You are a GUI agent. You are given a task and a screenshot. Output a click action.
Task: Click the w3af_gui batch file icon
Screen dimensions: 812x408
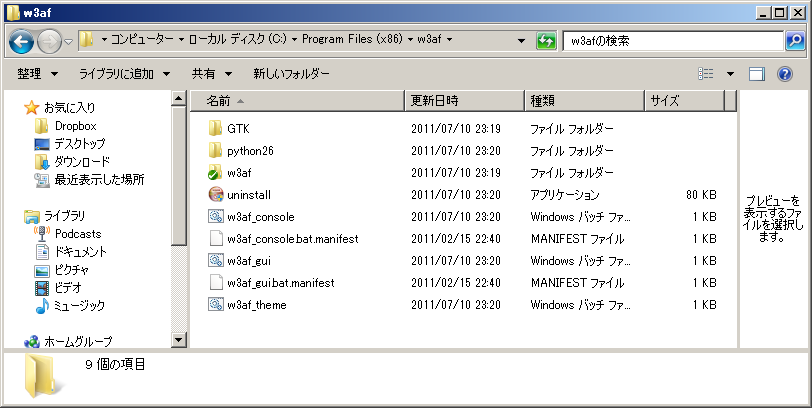[x=215, y=261]
